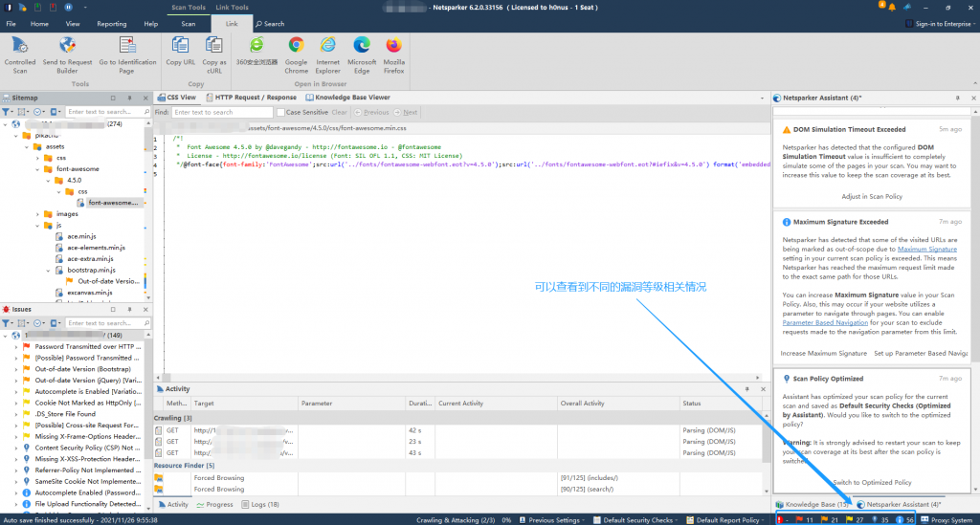Viewport: 980px width, 525px height.
Task: Collapse the font-awesome folder
Action: tap(37, 169)
